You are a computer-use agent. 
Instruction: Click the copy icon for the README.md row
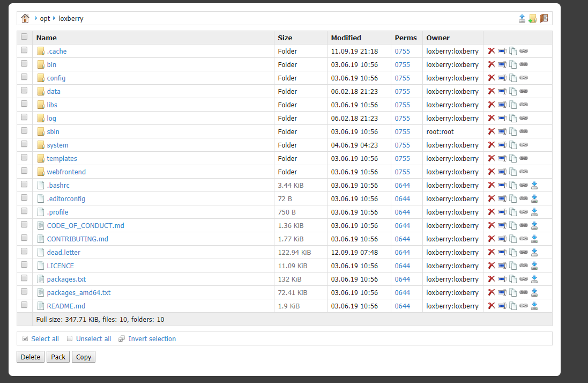click(513, 306)
